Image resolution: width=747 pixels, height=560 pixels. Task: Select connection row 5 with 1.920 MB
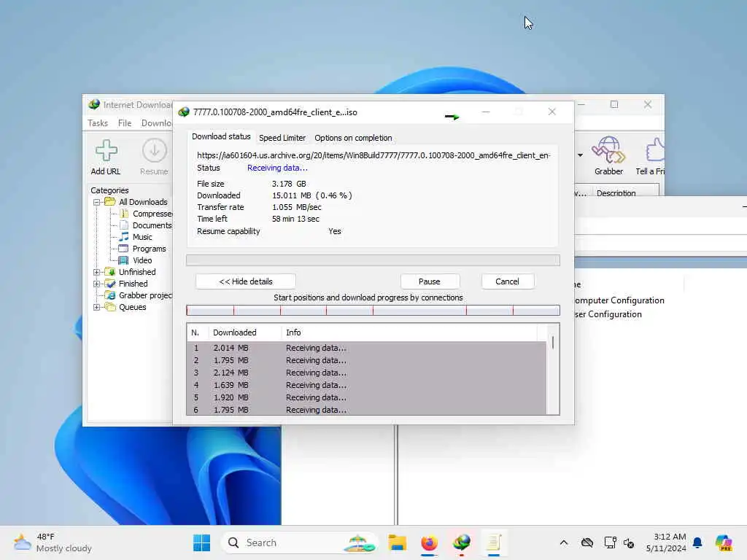click(x=366, y=397)
